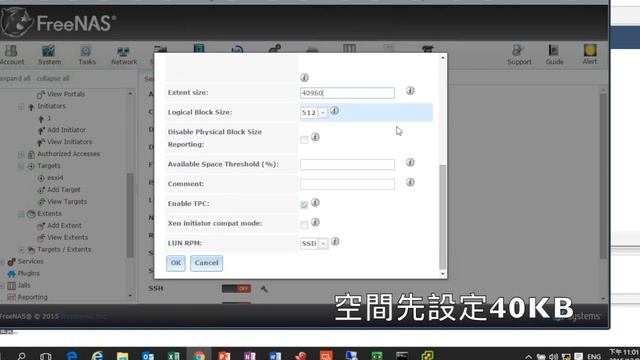The height and width of the screenshot is (360, 640).
Task: Select View Initiators in the tree
Action: [69, 142]
